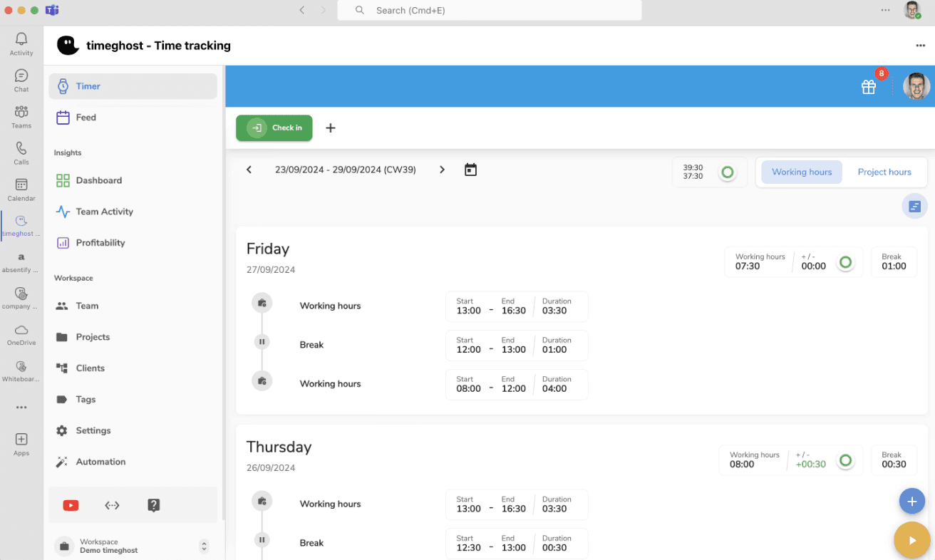Image resolution: width=935 pixels, height=560 pixels.
Task: Open timeghost app header more options
Action: tap(920, 46)
